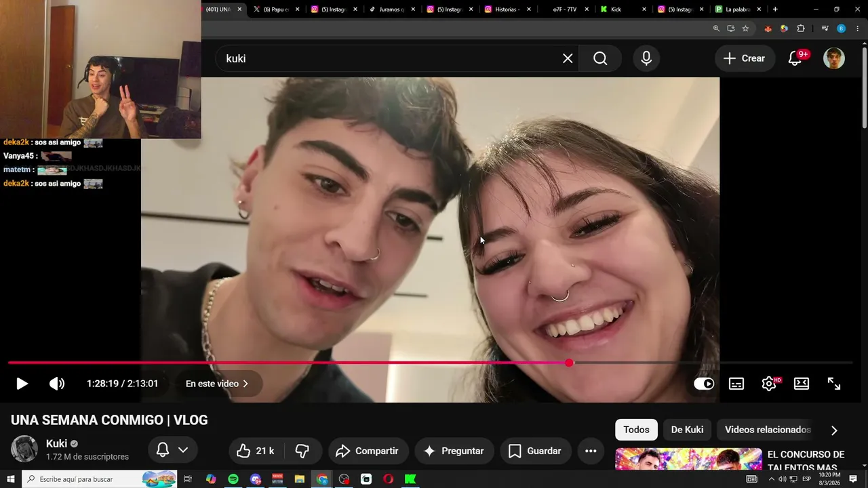Start voice search with the microphone

(x=646, y=58)
